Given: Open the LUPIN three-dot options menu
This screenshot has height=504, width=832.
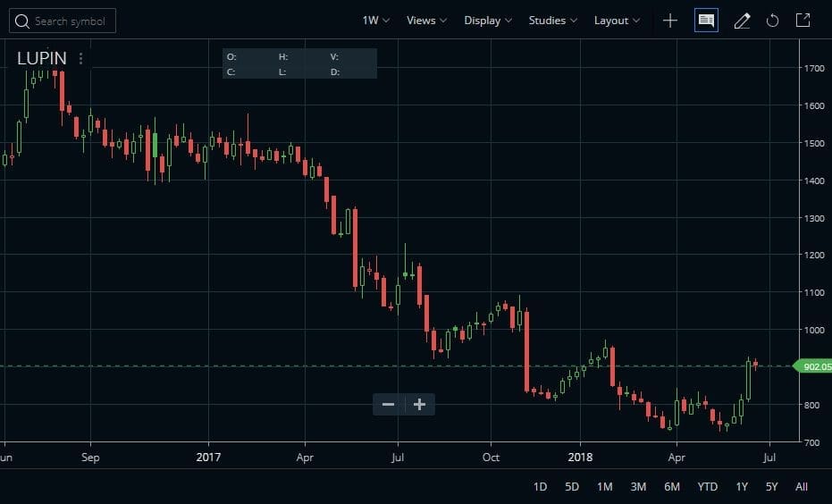Looking at the screenshot, I should click(x=80, y=58).
